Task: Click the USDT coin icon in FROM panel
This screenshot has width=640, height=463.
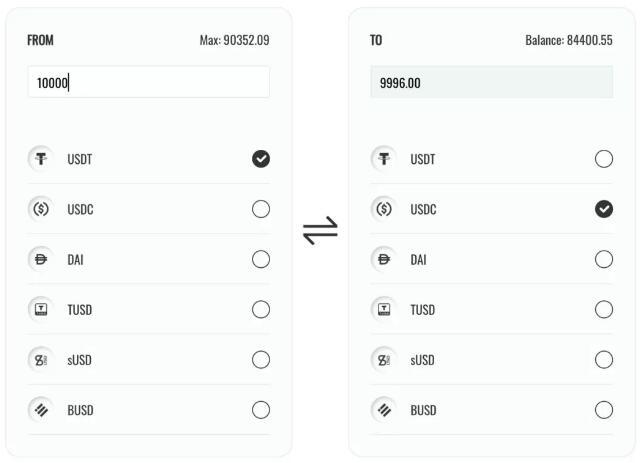Action: pyautogui.click(x=41, y=159)
